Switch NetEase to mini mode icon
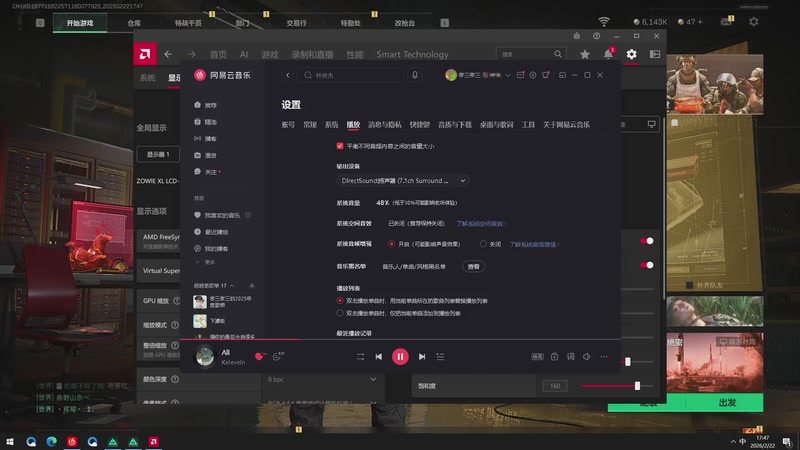 562,75
